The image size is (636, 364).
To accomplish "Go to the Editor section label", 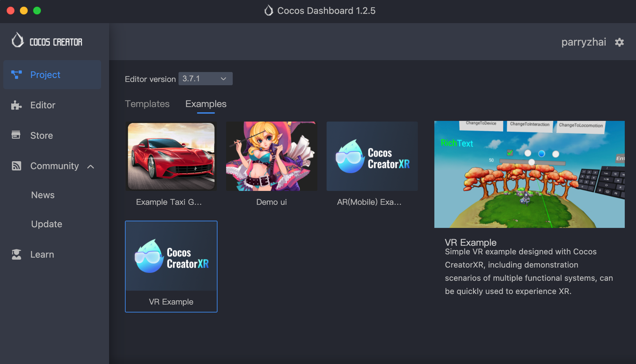I will pos(43,105).
